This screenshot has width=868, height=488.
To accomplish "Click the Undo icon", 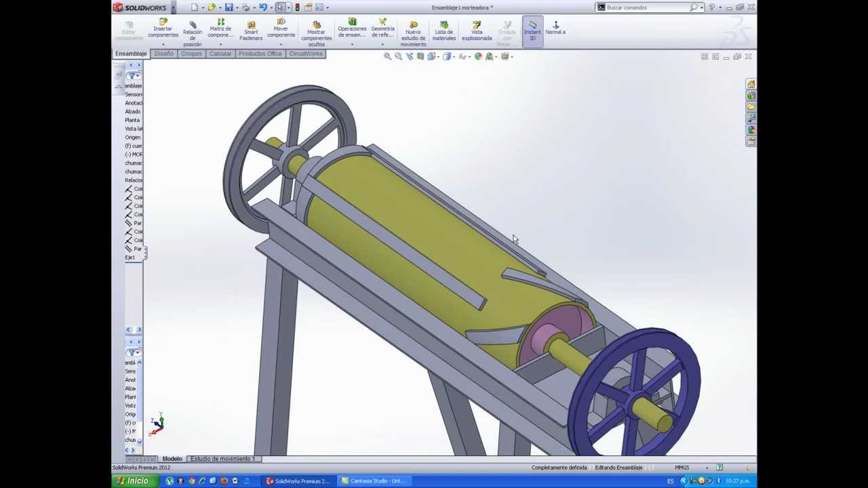I will click(263, 7).
